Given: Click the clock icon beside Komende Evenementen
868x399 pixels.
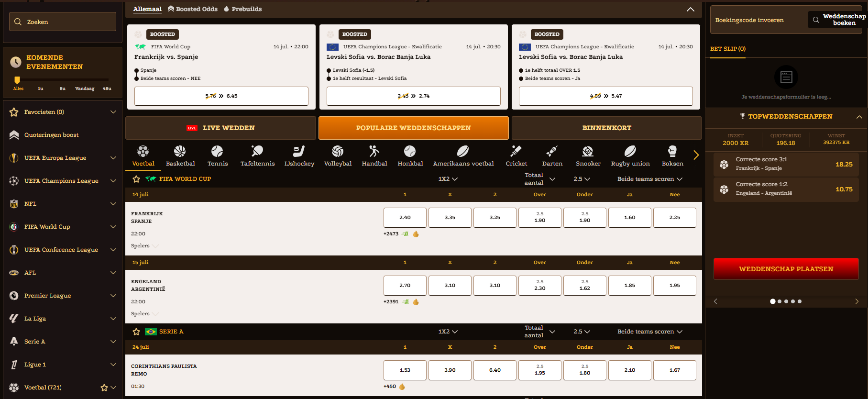Looking at the screenshot, I should tap(16, 62).
